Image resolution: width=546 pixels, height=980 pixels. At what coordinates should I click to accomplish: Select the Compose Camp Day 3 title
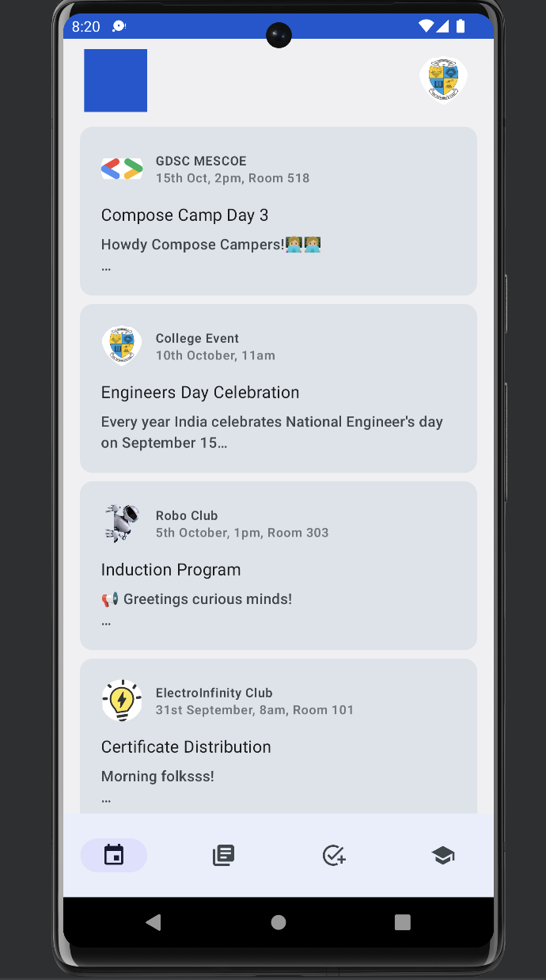tap(184, 215)
